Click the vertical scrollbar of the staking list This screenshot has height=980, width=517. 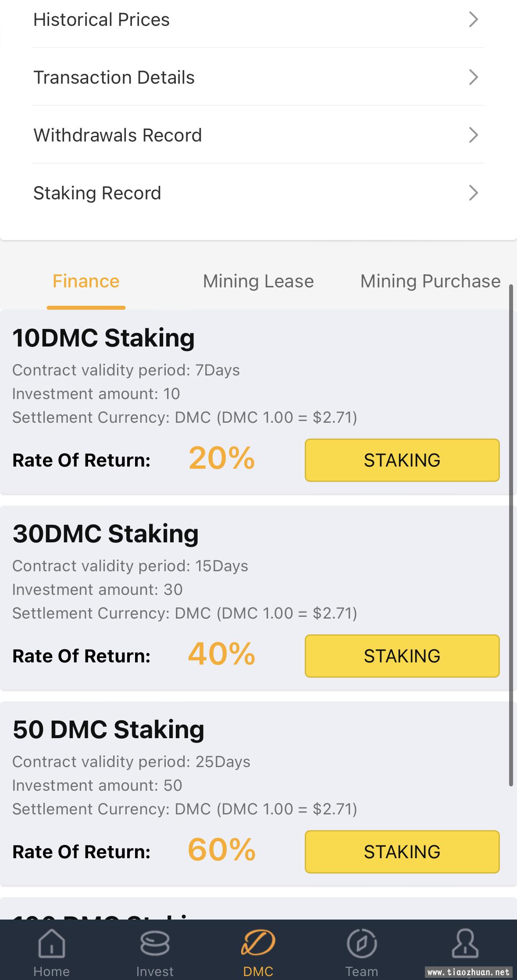(x=511, y=535)
